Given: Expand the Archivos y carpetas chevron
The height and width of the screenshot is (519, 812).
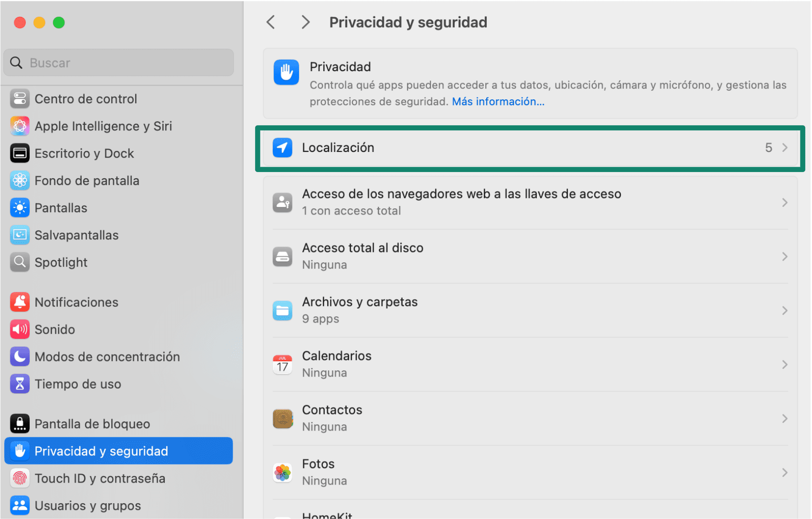Looking at the screenshot, I should coord(785,310).
